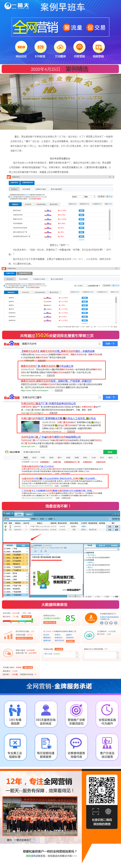Click the camera icon in first Baidu search box
This screenshot has height=868, width=121.
coord(99,344)
